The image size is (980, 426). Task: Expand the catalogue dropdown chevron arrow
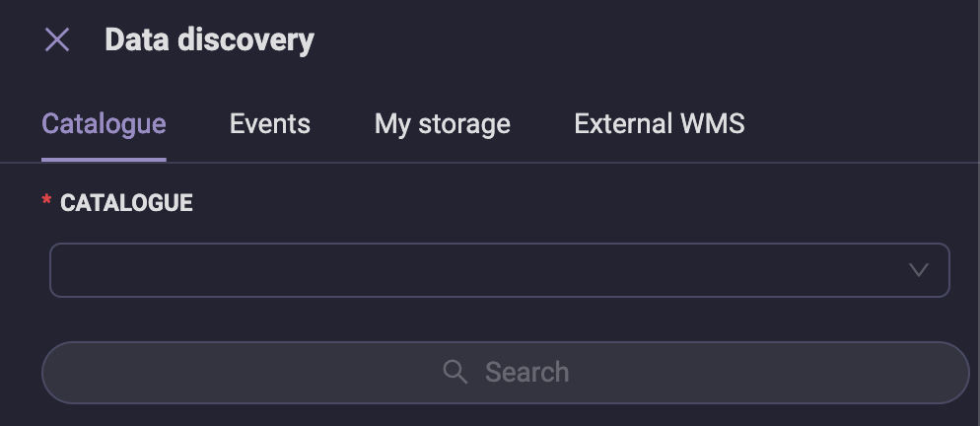coord(918,270)
